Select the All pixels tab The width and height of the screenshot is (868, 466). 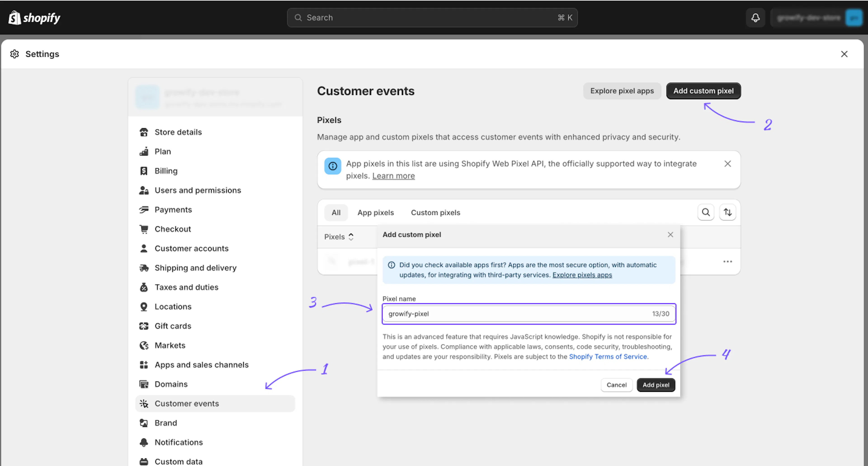tap(336, 213)
